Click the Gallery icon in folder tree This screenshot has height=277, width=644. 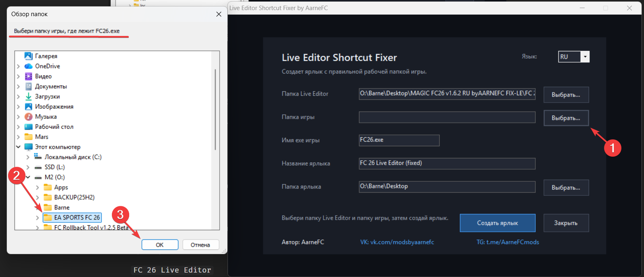point(28,56)
